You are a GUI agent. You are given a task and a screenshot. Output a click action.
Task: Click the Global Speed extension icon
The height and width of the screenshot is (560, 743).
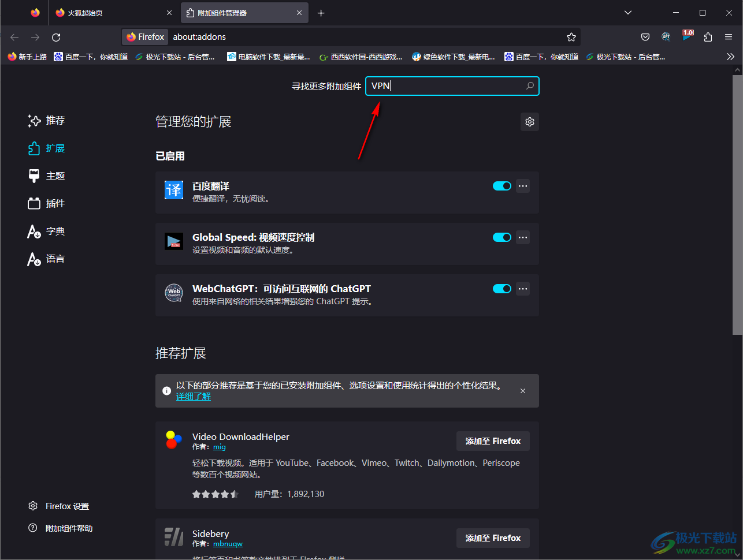174,241
